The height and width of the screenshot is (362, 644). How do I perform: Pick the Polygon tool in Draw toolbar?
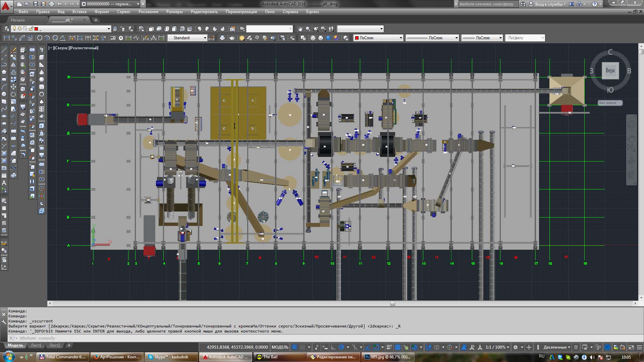tap(4, 72)
